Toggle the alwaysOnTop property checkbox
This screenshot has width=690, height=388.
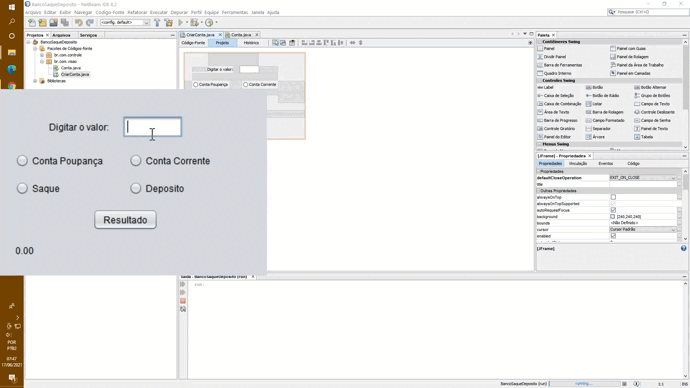613,197
